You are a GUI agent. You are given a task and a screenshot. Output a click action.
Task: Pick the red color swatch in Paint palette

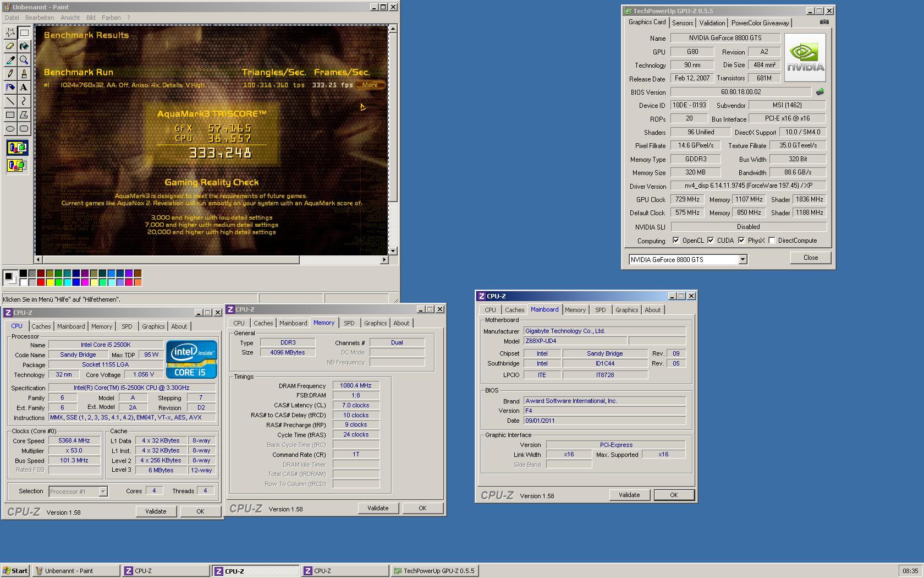(41, 282)
